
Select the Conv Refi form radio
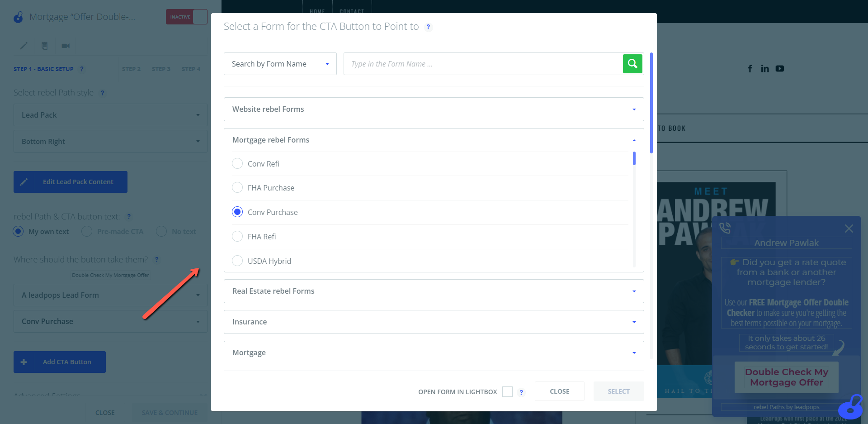(x=237, y=163)
